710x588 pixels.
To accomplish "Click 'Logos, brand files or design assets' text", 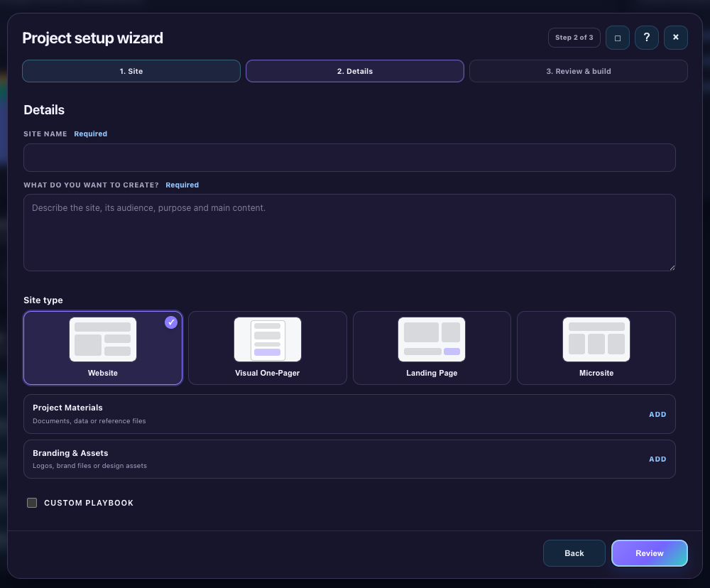I will [89, 466].
